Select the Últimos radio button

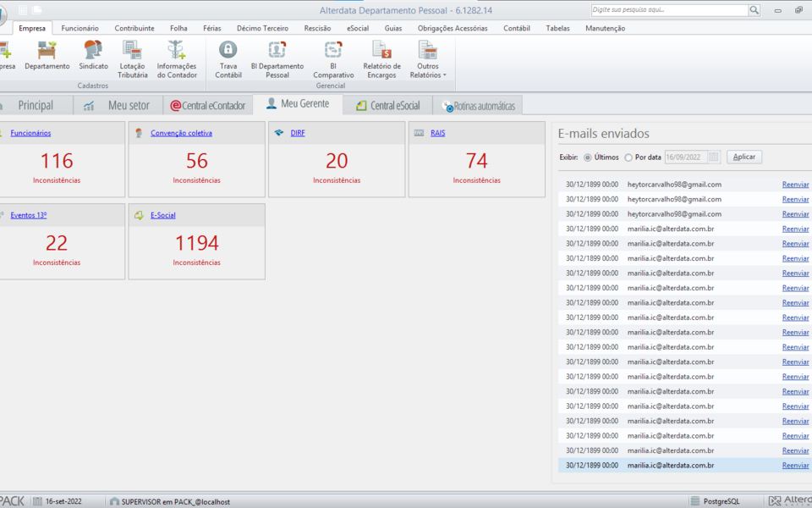tap(587, 157)
